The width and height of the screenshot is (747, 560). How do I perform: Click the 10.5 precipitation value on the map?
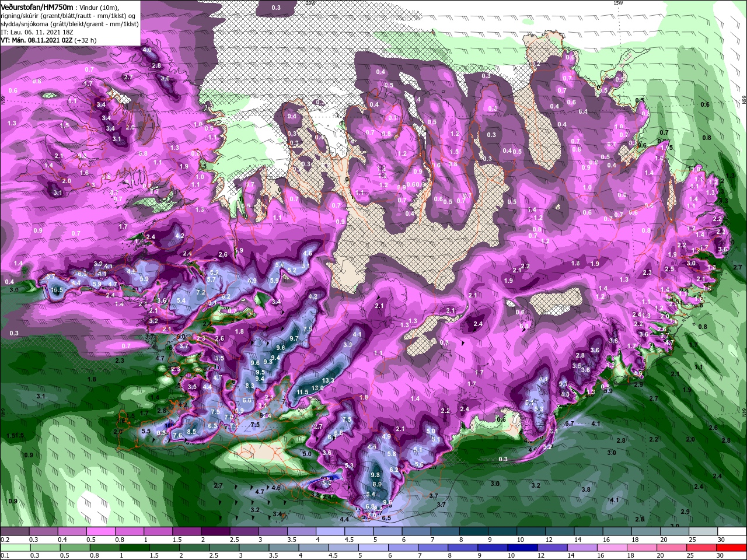[x=57, y=290]
